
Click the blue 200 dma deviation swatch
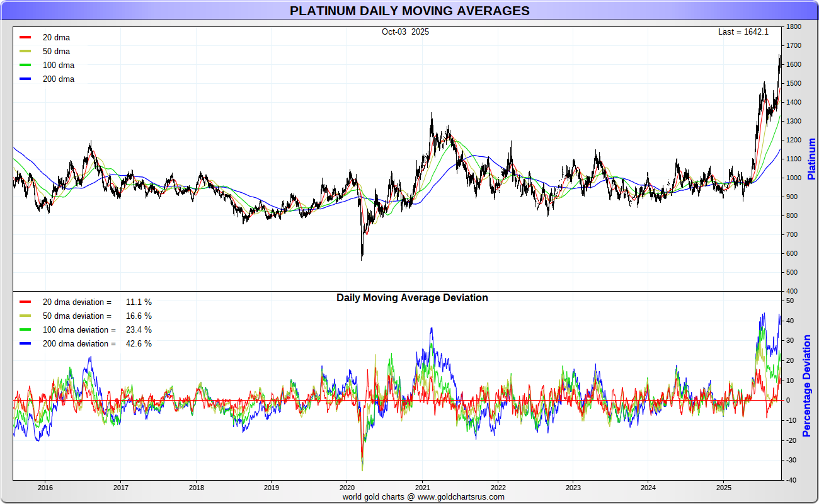tap(25, 344)
